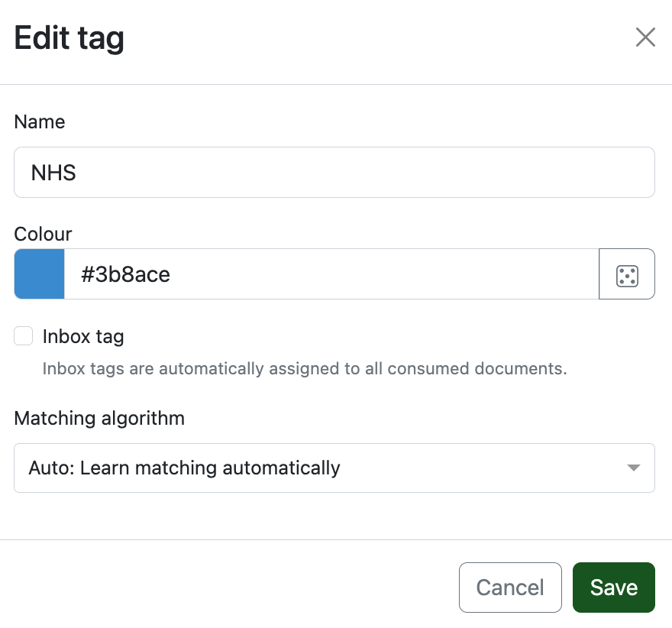
Task: Click the "Edit tag" dialog title
Action: pyautogui.click(x=69, y=38)
